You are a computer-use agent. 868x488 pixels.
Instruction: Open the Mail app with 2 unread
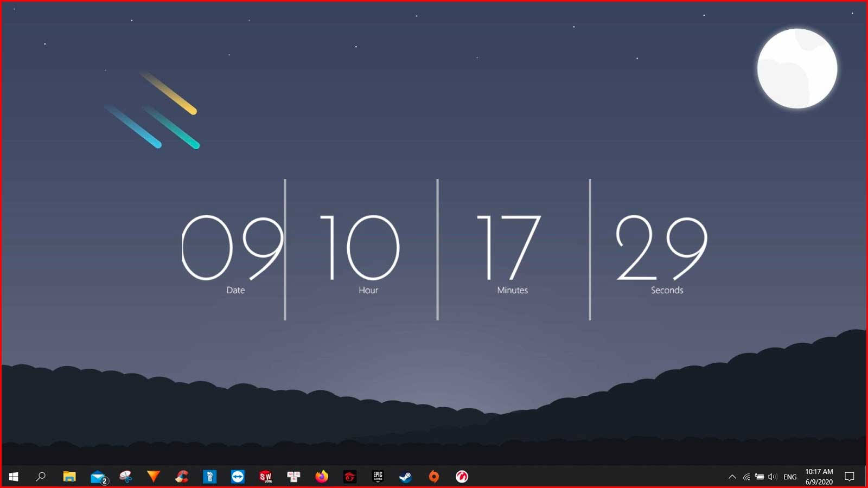click(99, 477)
